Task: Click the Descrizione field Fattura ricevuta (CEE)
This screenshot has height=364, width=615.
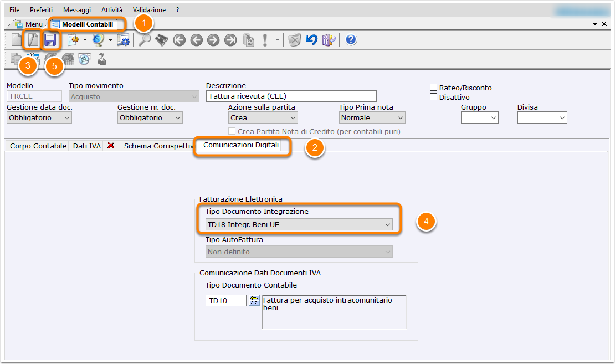Action: pyautogui.click(x=291, y=96)
